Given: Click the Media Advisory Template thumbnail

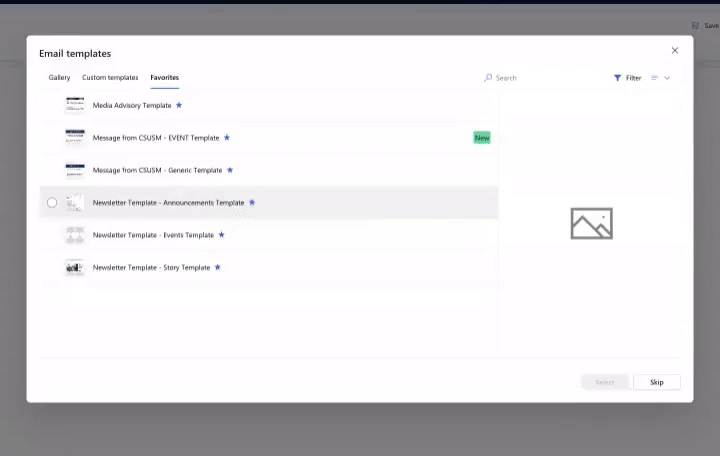Looking at the screenshot, I should coord(75,105).
